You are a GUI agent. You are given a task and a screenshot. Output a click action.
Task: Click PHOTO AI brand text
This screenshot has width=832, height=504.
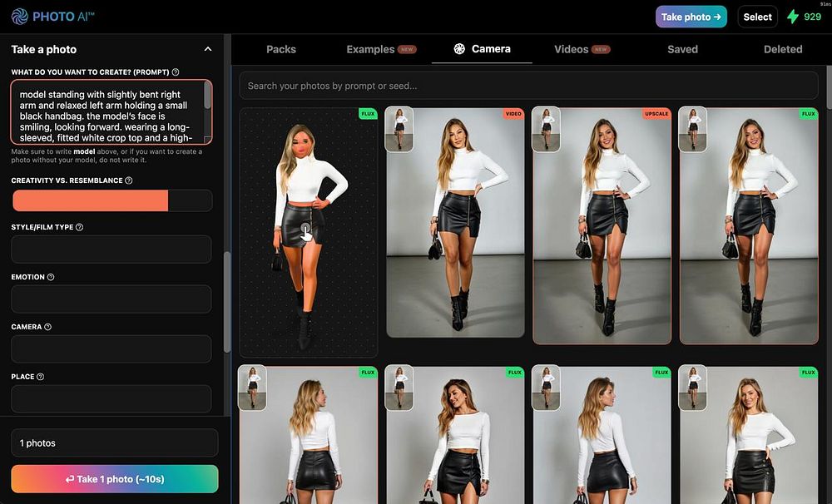(x=63, y=17)
